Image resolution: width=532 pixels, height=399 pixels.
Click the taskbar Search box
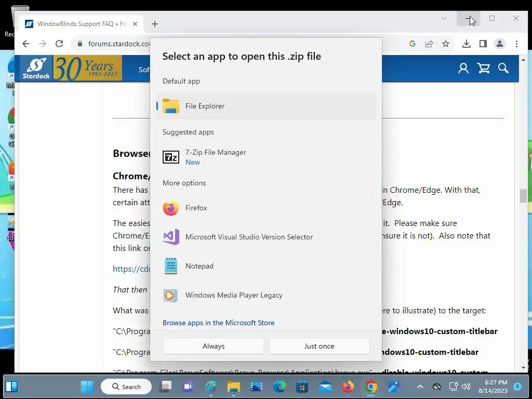click(x=126, y=387)
